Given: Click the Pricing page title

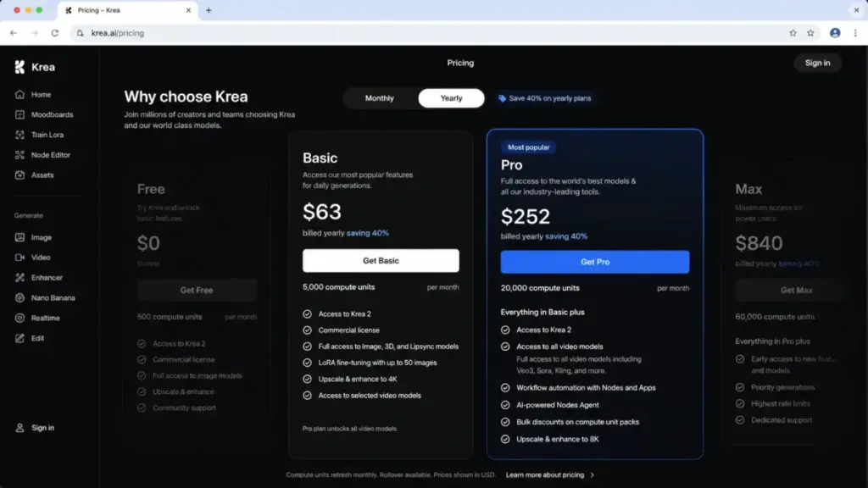Looking at the screenshot, I should pos(460,63).
